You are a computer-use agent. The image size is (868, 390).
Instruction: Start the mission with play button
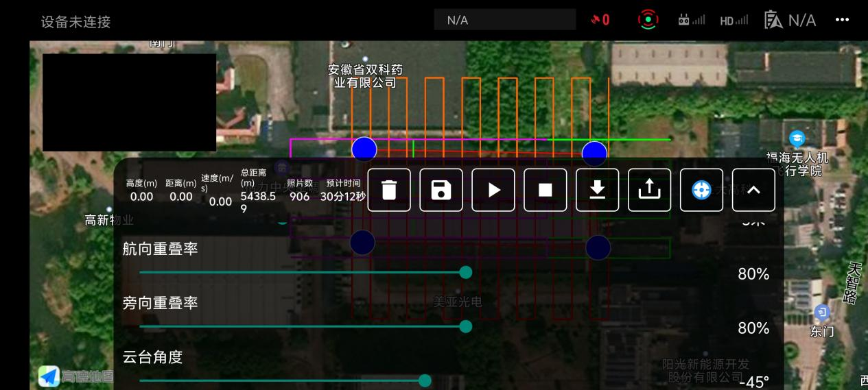click(x=493, y=190)
